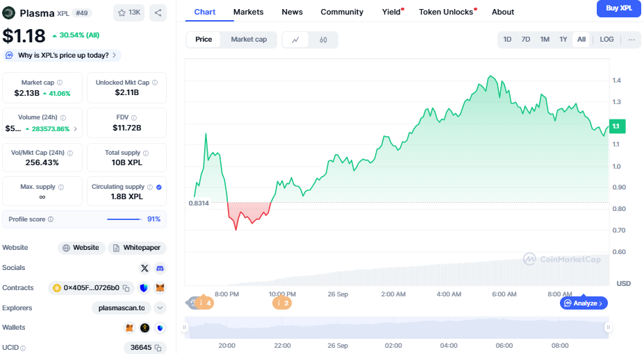This screenshot has width=644, height=354.
Task: Open chart more options ellipsis
Action: point(631,40)
